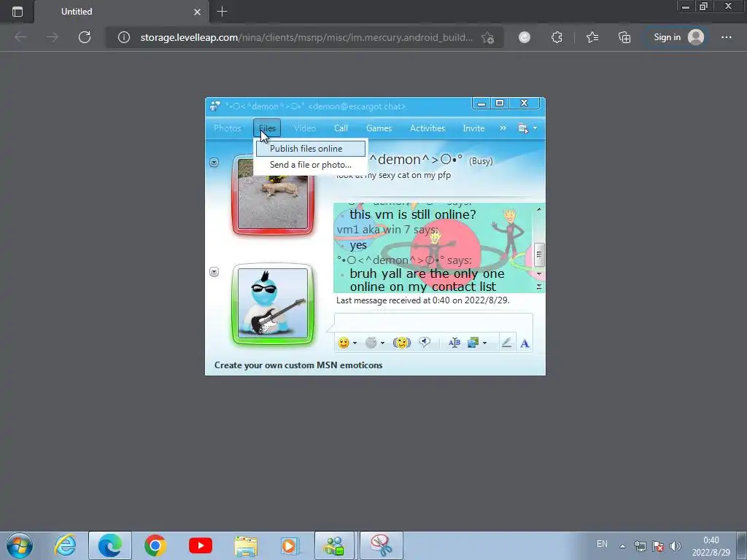Close the Untitled browser tab
The image size is (747, 560).
197,12
